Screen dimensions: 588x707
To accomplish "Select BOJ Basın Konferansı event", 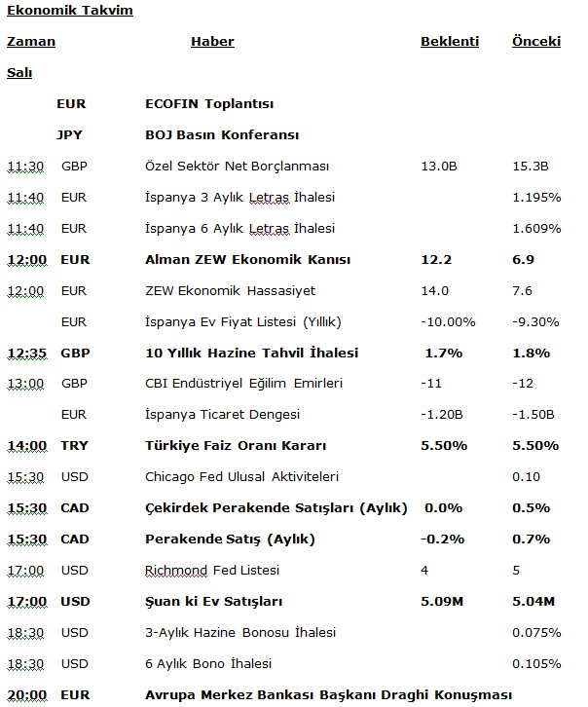I will [x=221, y=135].
